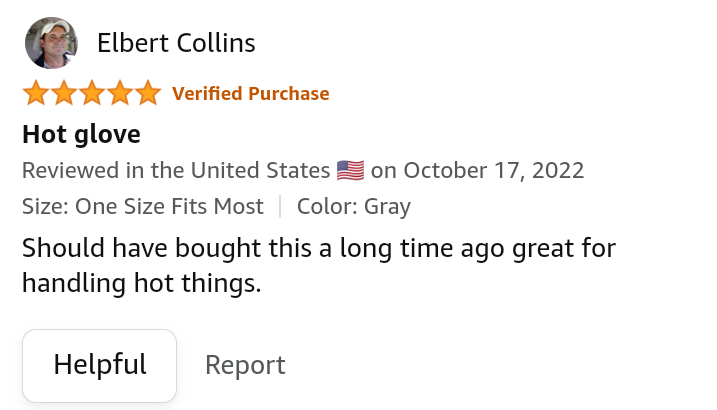717x410 pixels.
Task: Click Elbert Collins' profile avatar photo
Action: pos(50,43)
